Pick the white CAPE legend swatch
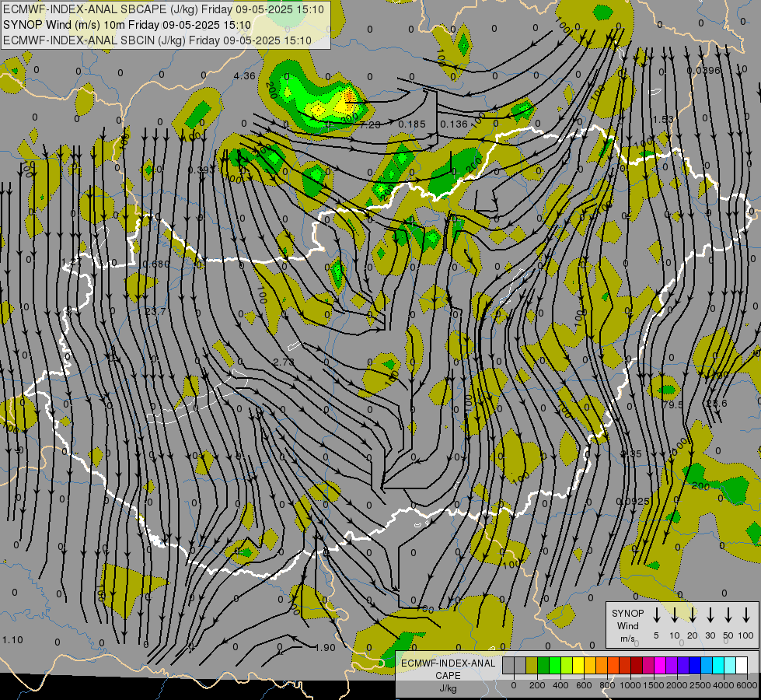 (x=742, y=666)
